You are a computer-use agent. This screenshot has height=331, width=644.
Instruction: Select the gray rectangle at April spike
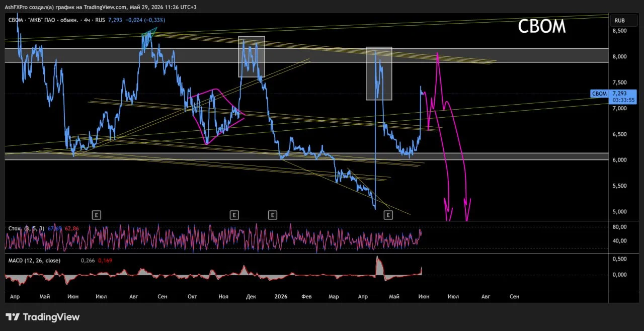379,73
